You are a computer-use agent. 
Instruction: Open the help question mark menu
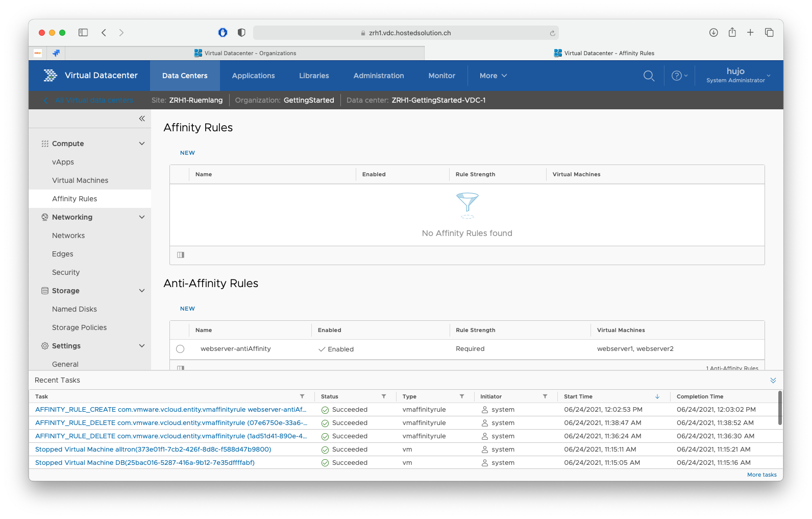[x=679, y=76]
